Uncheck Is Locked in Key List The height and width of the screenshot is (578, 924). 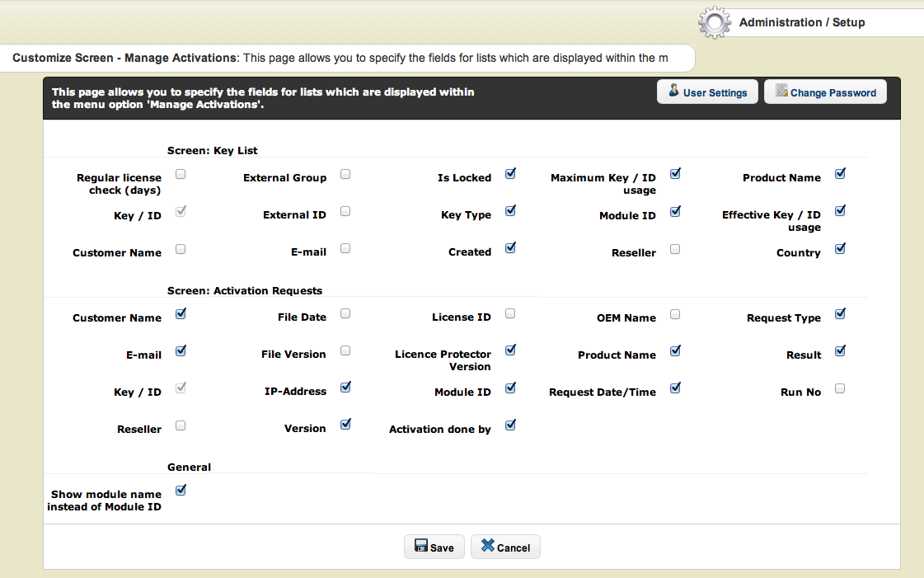510,174
